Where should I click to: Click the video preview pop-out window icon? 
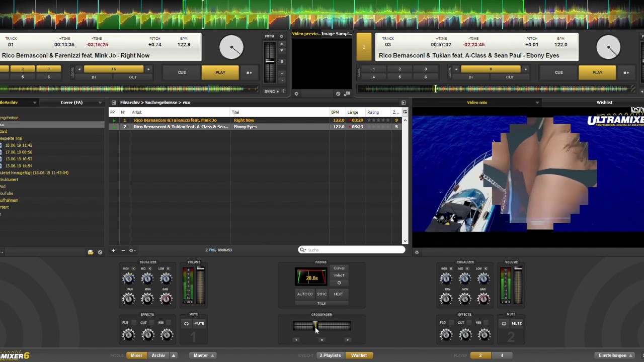click(x=347, y=94)
